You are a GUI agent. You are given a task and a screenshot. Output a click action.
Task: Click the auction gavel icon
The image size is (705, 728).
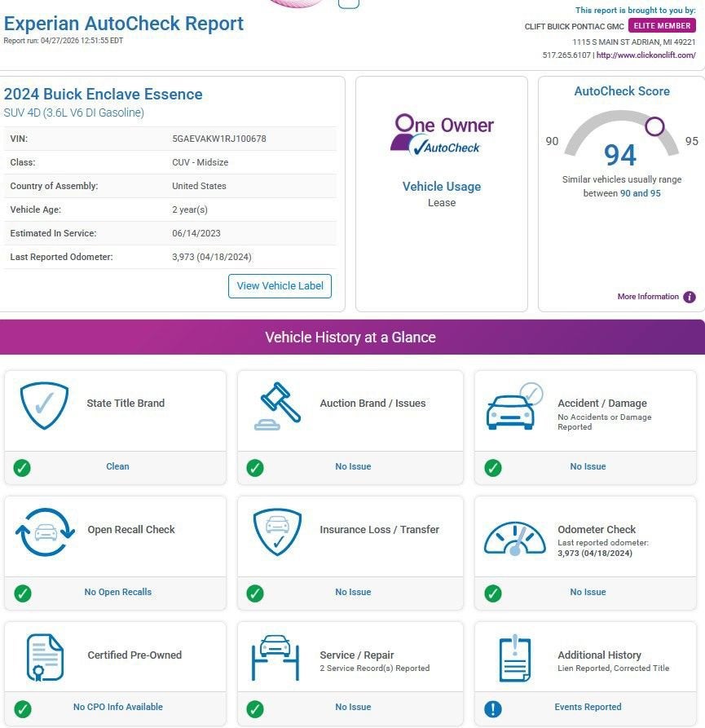point(277,405)
